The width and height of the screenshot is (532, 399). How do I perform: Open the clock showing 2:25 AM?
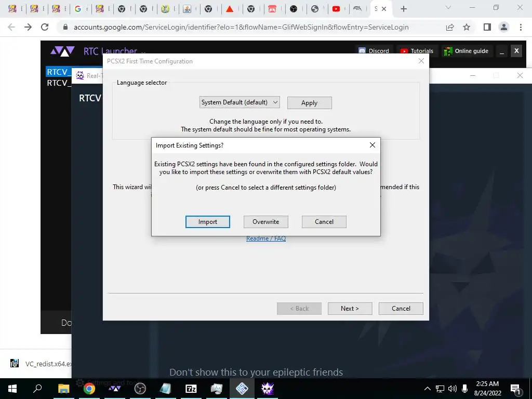[x=487, y=389]
